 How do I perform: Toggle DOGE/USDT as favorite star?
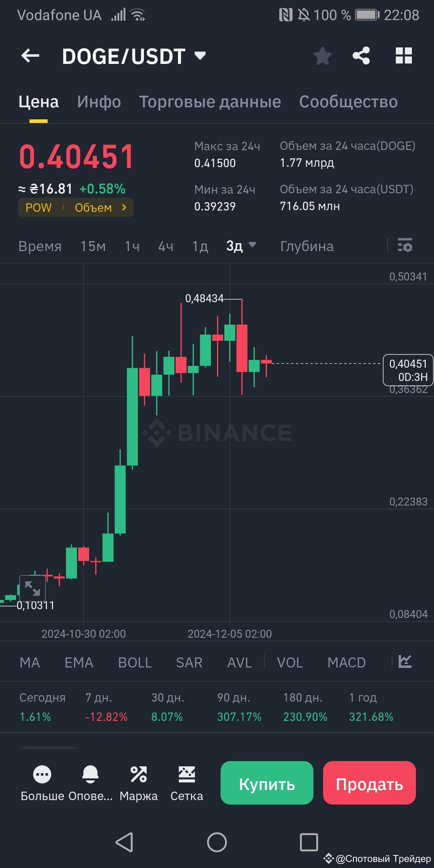click(323, 55)
